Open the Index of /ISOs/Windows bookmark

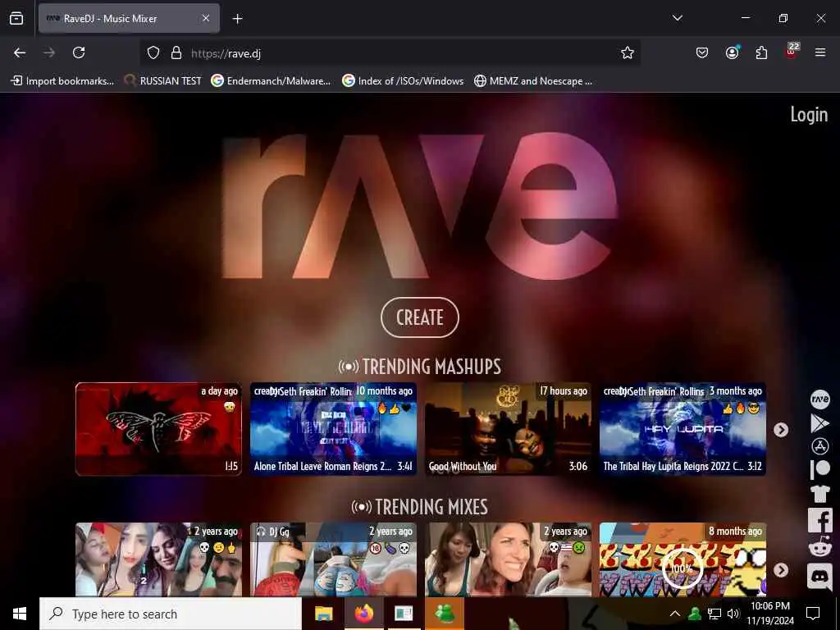tap(403, 81)
